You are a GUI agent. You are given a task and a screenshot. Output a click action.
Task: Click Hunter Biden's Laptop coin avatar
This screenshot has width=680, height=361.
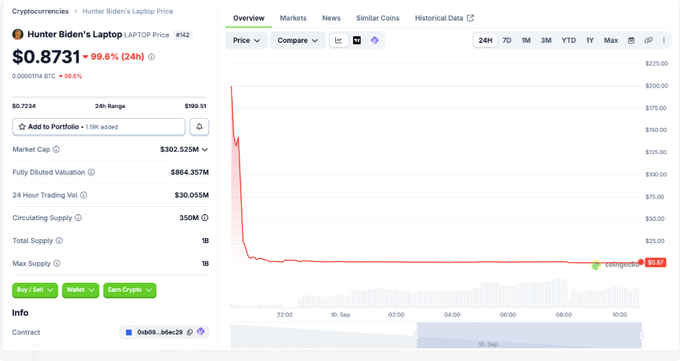[18, 34]
